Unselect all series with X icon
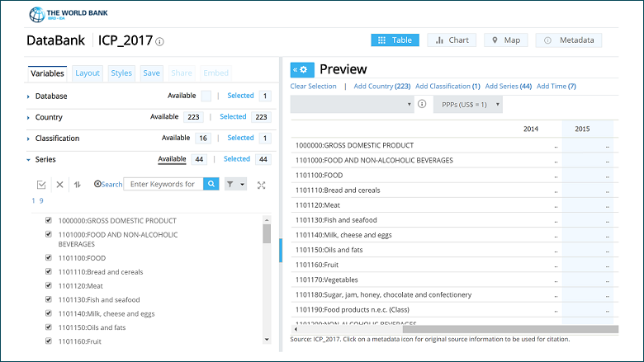Screen dimensions: 644x362 click(x=59, y=185)
